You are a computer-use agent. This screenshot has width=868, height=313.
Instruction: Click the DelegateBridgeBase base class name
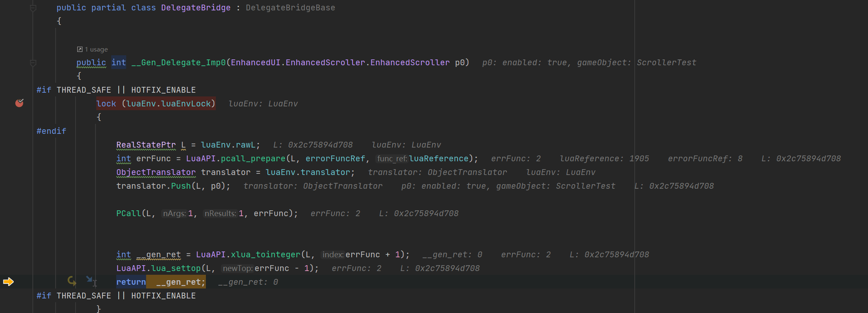[x=290, y=7]
